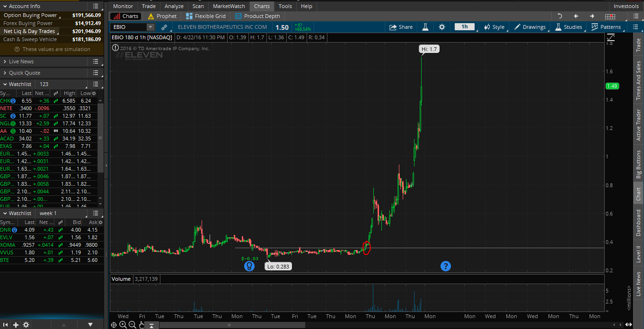This screenshot has width=644, height=329.
Task: Click the crosshair pan icon below chart
Action: point(114,325)
